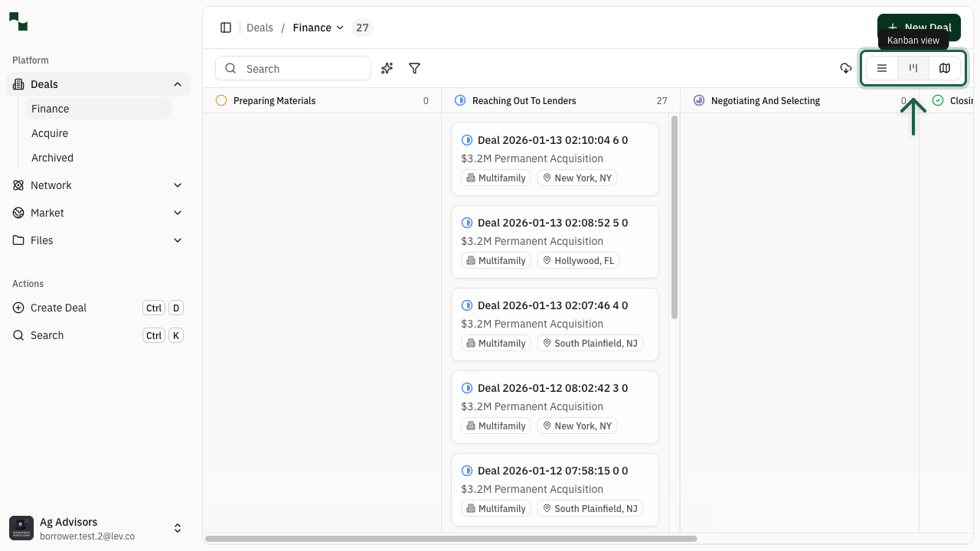Screen dimensions: 980x551
Task: Select Create Deal in the Actions panel
Action: [59, 308]
